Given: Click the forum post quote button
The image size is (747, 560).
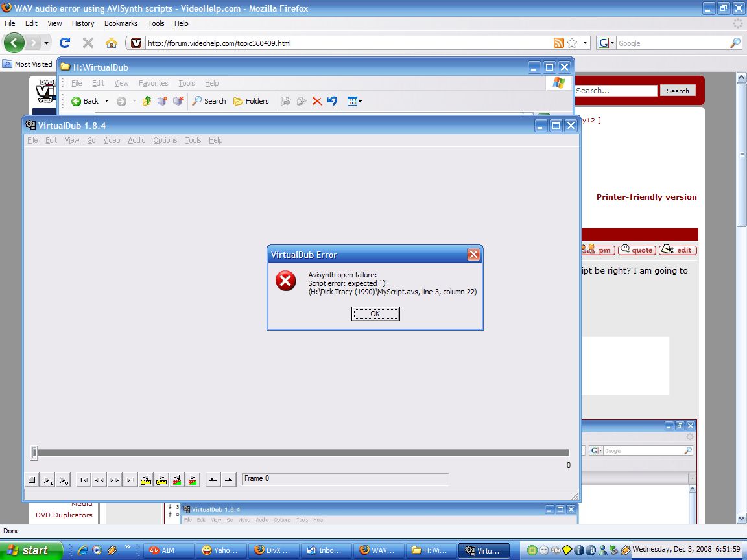Looking at the screenshot, I should click(x=637, y=250).
